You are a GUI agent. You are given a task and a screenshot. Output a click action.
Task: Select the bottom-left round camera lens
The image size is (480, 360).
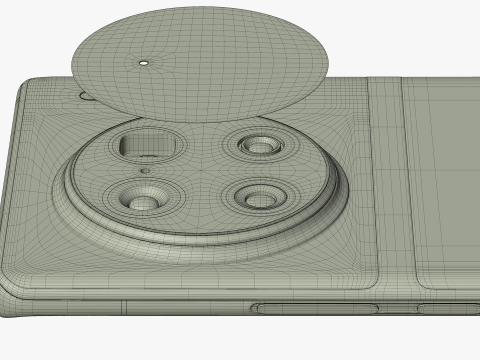pyautogui.click(x=143, y=199)
